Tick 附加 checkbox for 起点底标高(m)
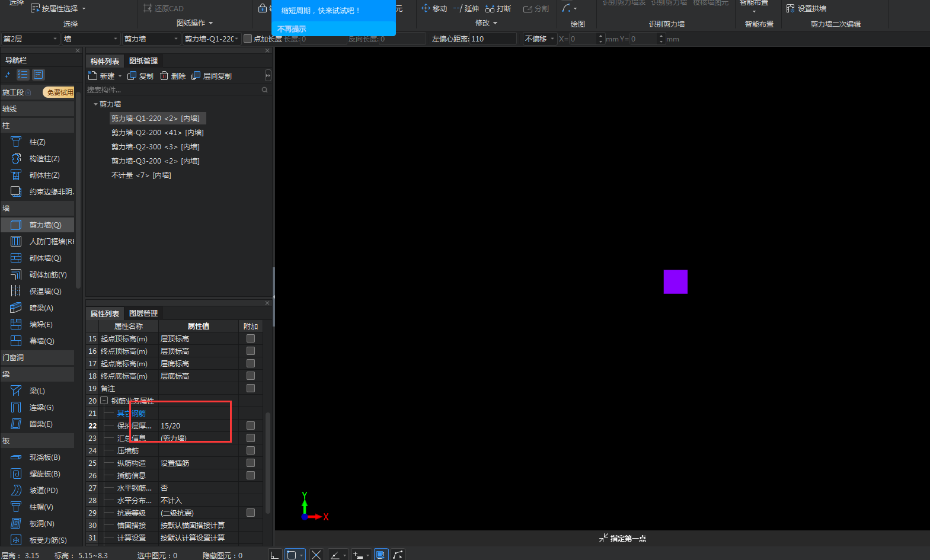The width and height of the screenshot is (930, 560). coord(251,363)
